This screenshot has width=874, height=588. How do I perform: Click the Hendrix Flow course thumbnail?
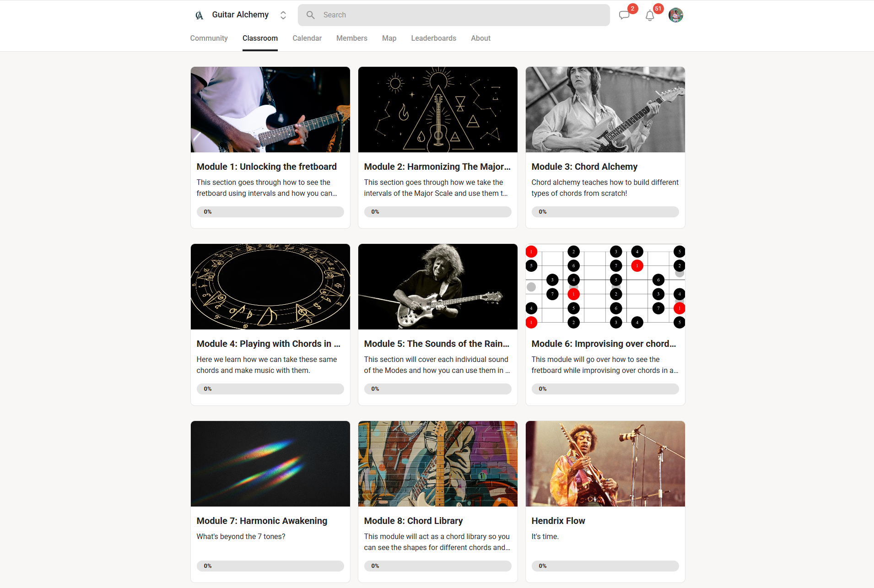605,464
